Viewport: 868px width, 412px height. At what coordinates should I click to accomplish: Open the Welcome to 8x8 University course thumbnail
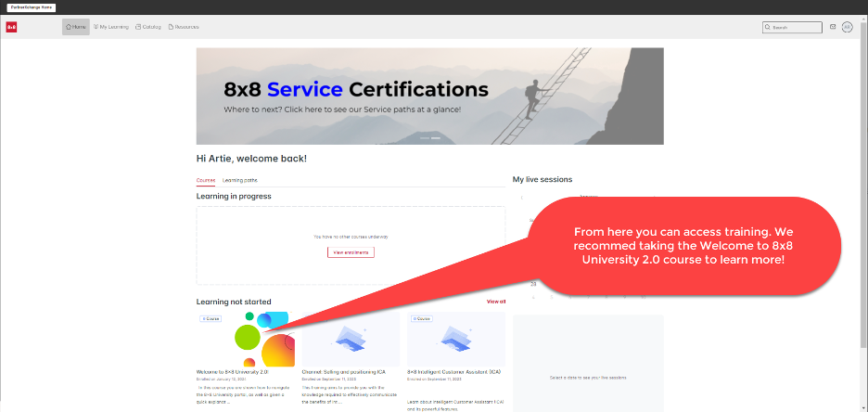(x=246, y=339)
